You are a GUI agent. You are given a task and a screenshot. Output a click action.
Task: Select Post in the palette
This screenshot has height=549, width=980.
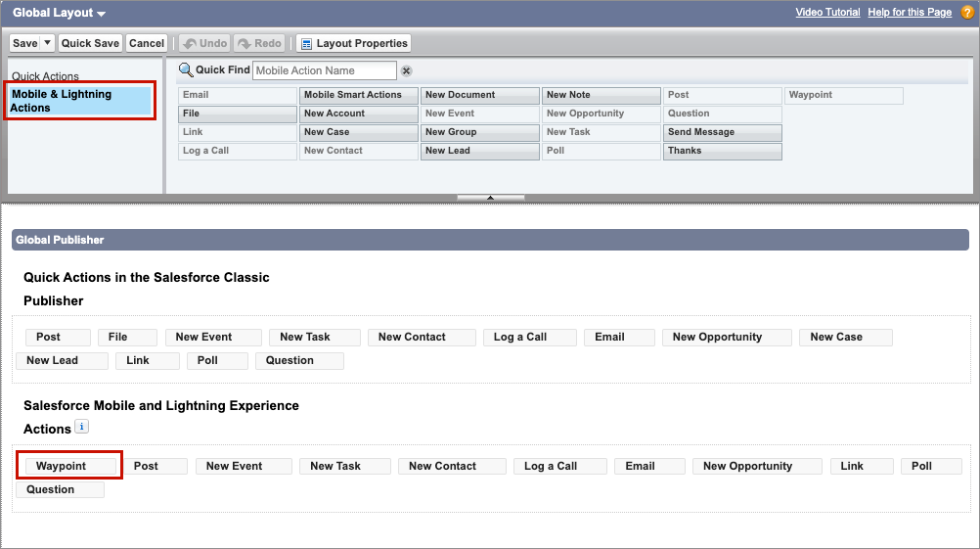tap(722, 95)
